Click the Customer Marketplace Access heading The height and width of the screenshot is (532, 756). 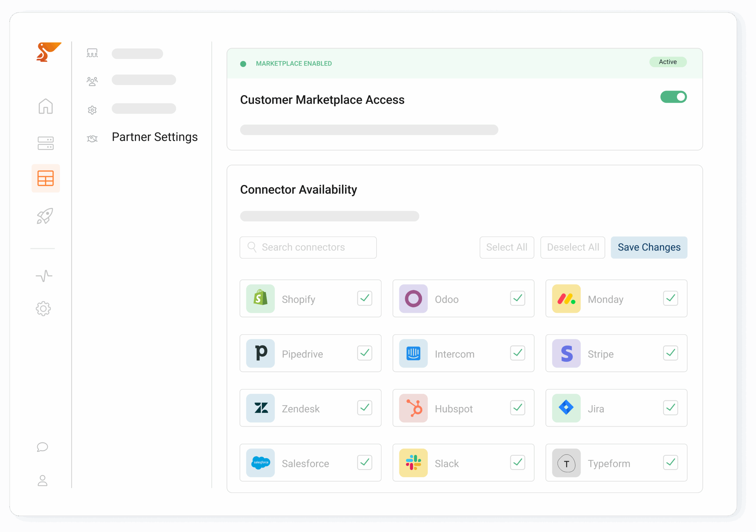322,100
